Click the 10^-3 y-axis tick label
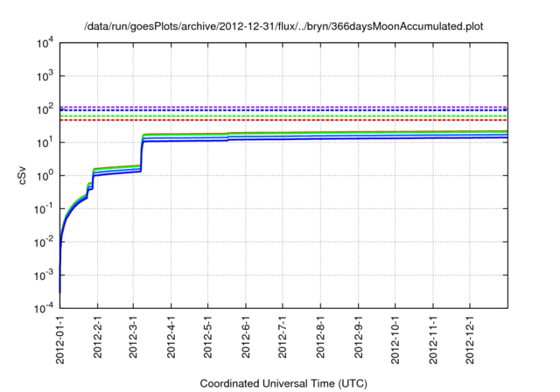 pos(44,276)
